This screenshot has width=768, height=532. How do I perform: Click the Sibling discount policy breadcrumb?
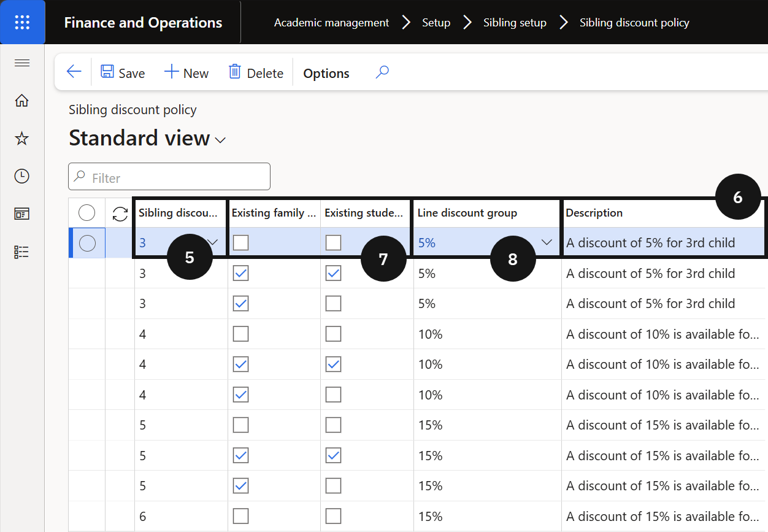[x=634, y=23]
